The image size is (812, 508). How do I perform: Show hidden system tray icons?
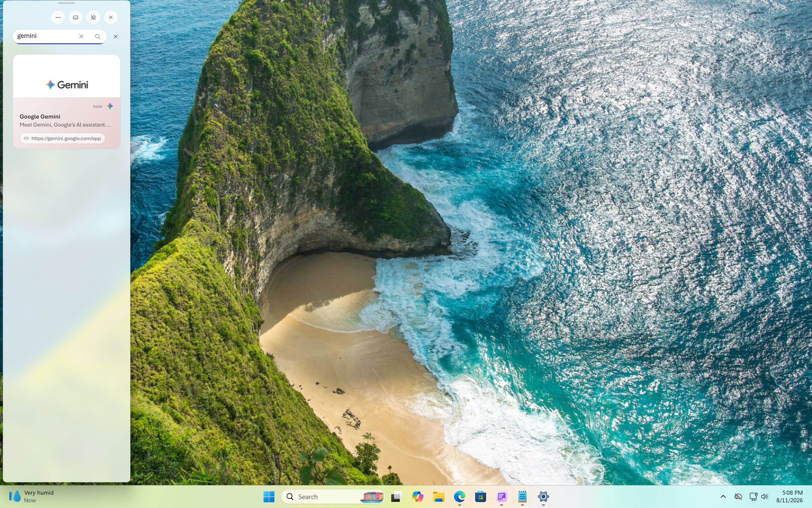pyautogui.click(x=723, y=497)
